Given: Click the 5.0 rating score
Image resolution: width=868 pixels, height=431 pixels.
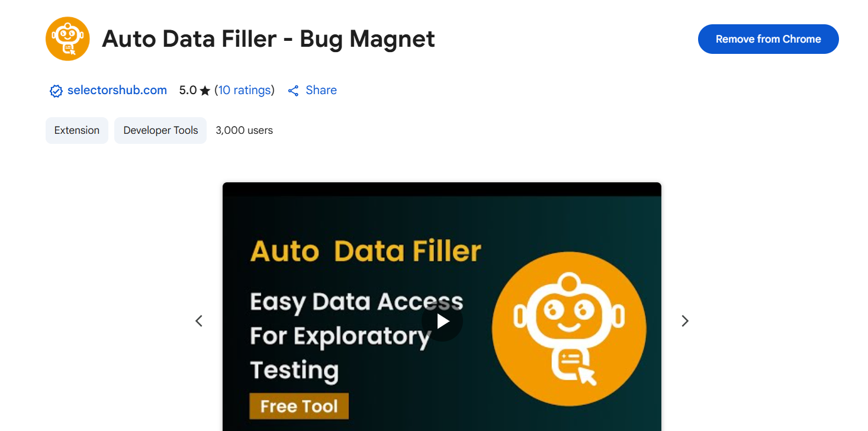Looking at the screenshot, I should click(188, 91).
